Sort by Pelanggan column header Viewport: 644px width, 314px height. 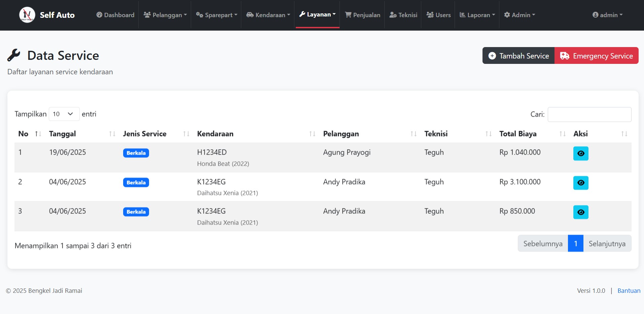pos(370,134)
